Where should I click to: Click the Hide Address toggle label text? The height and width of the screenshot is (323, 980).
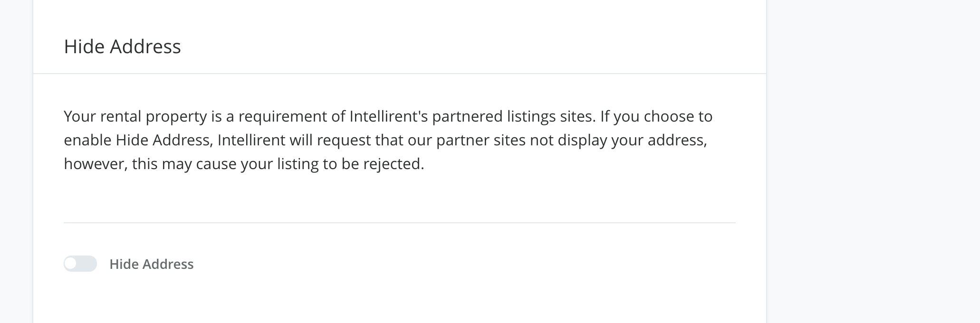151,264
